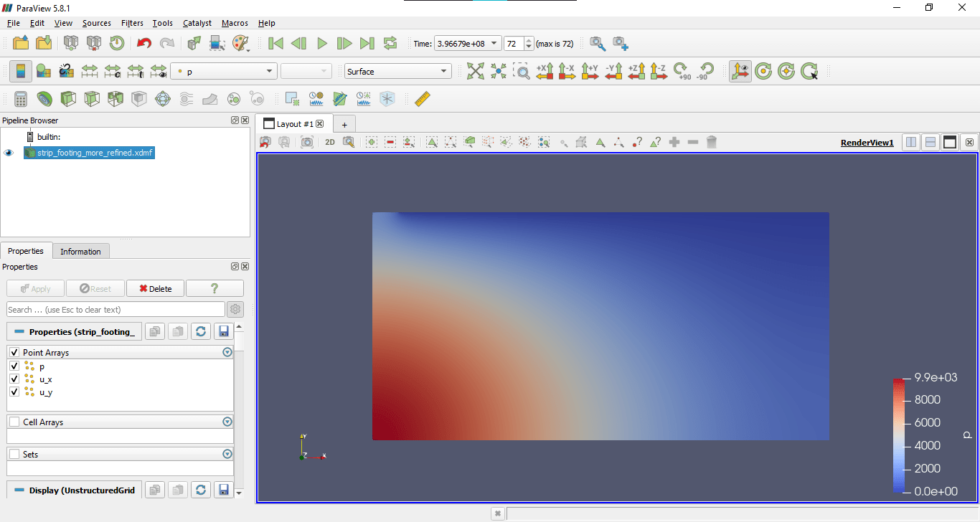Screen dimensions: 980x522
Task: Toggle the color legend visibility icon
Action: pos(21,71)
